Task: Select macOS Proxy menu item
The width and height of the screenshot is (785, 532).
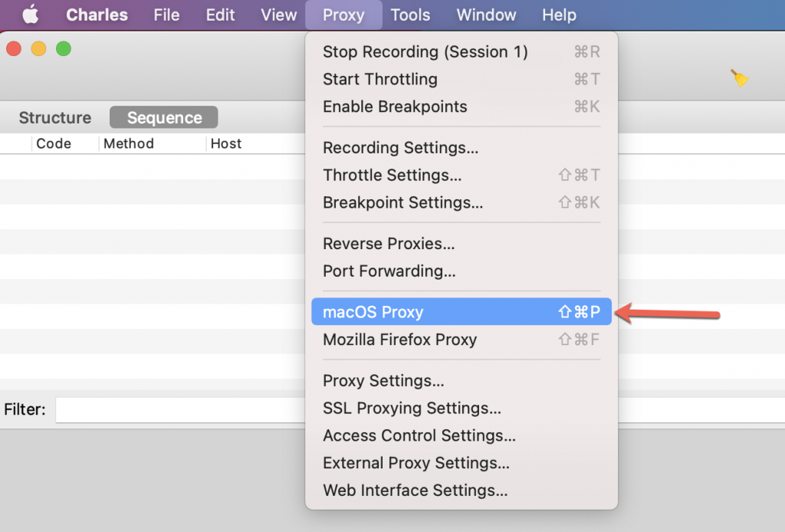Action: (461, 312)
